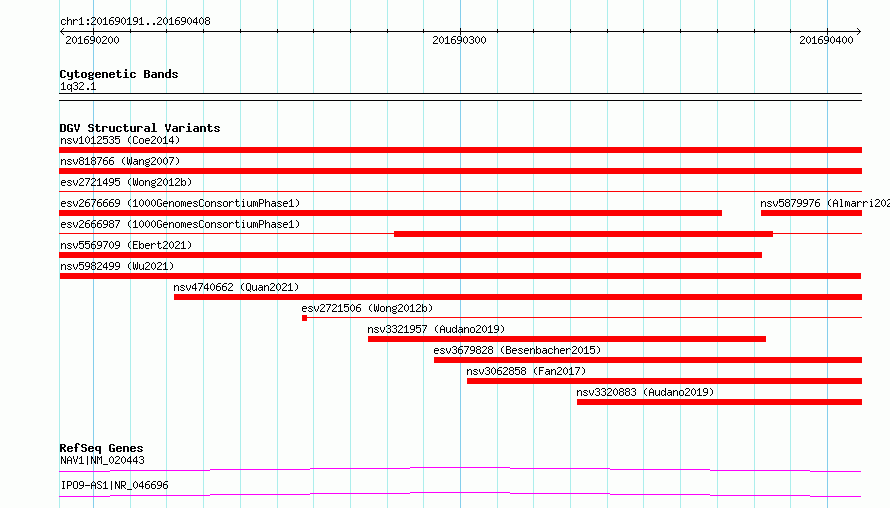Viewport: 890px width, 508px height.
Task: Open the nsv5982499 (Wu2021) label
Action: [117, 266]
